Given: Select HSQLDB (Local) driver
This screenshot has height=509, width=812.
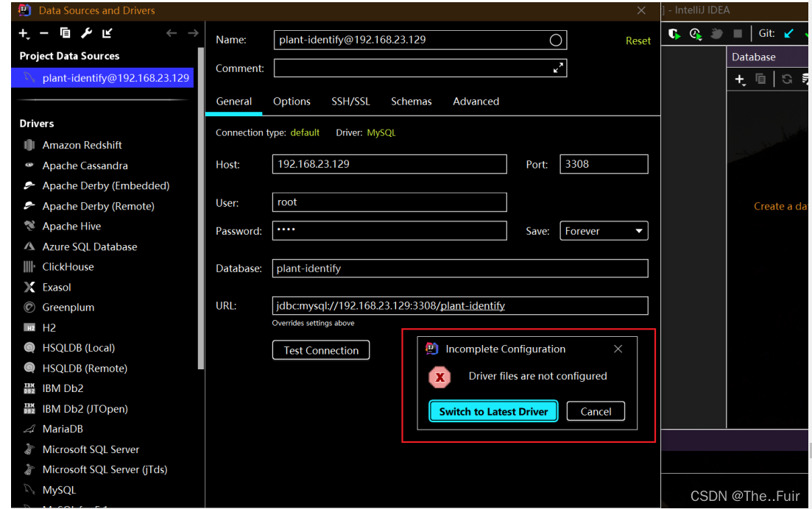Looking at the screenshot, I should pos(78,348).
